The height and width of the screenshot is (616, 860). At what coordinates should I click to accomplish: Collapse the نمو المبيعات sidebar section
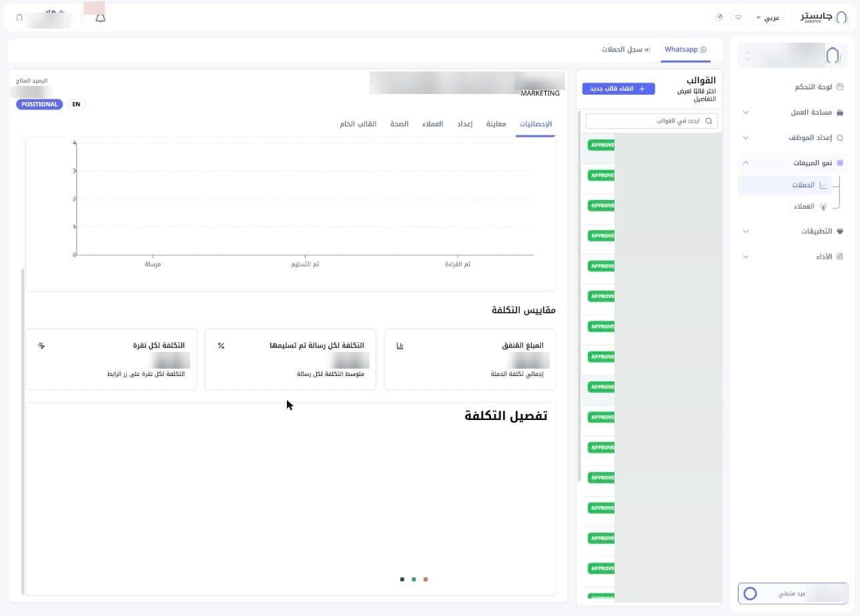click(x=746, y=163)
